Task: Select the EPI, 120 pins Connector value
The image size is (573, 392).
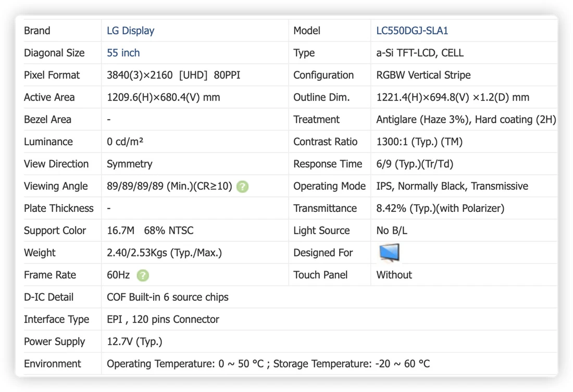Action: 163,320
